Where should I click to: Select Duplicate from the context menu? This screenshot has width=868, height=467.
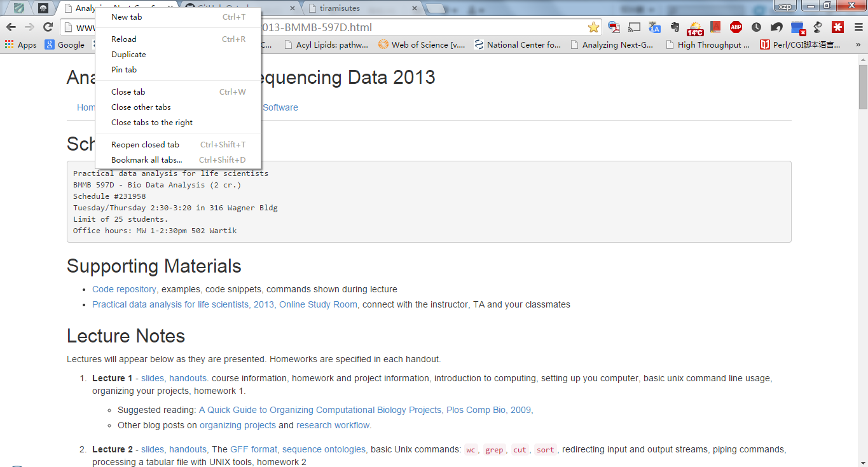pyautogui.click(x=178, y=55)
